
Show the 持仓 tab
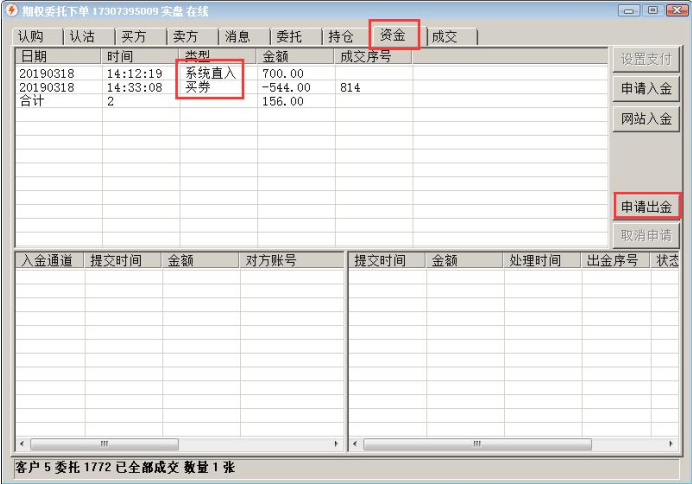(x=342, y=36)
